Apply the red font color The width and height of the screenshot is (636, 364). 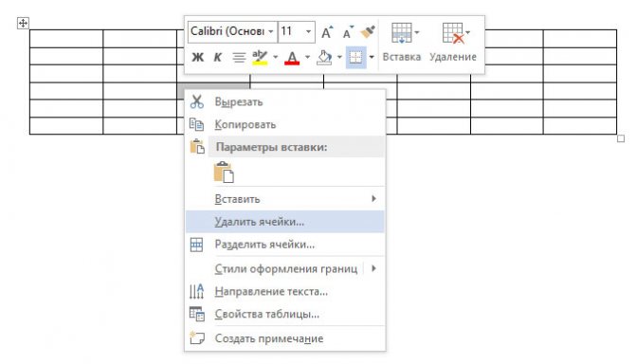tap(292, 58)
